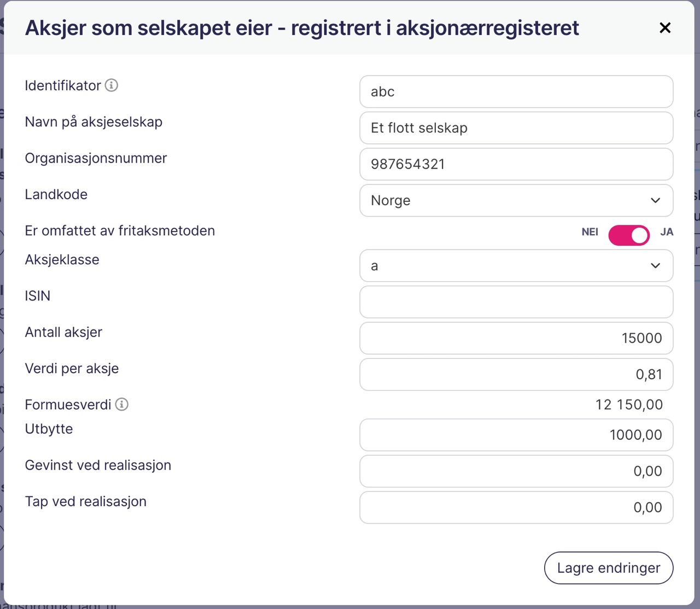
Task: Save with Lagre endringer button
Action: pyautogui.click(x=608, y=568)
